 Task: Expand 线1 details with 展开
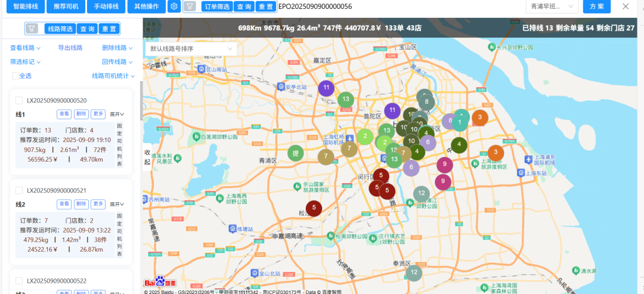117,114
